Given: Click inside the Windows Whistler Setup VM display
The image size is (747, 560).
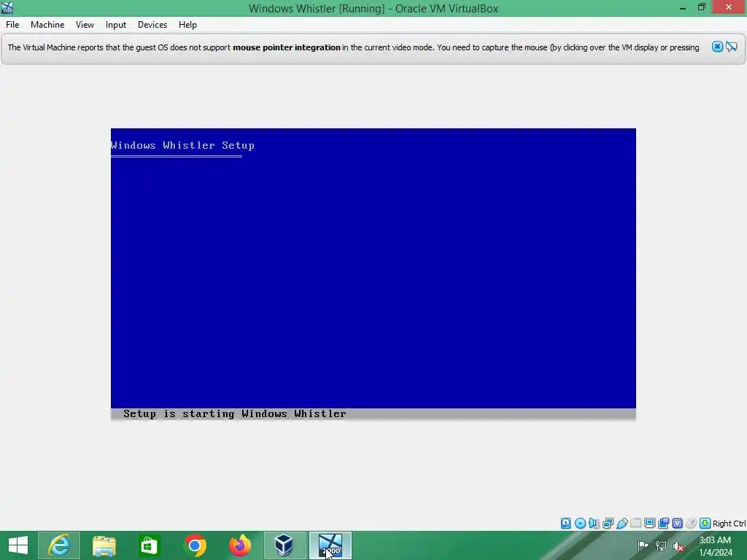Looking at the screenshot, I should click(373, 274).
